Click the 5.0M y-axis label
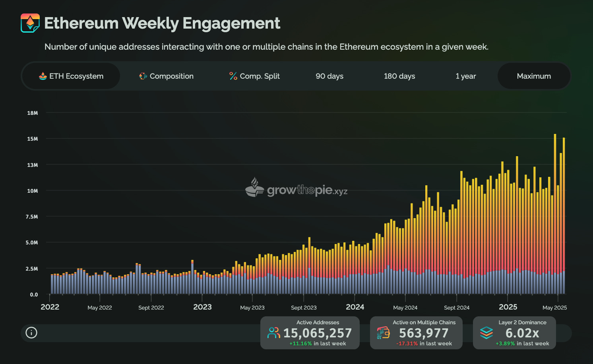 [32, 242]
